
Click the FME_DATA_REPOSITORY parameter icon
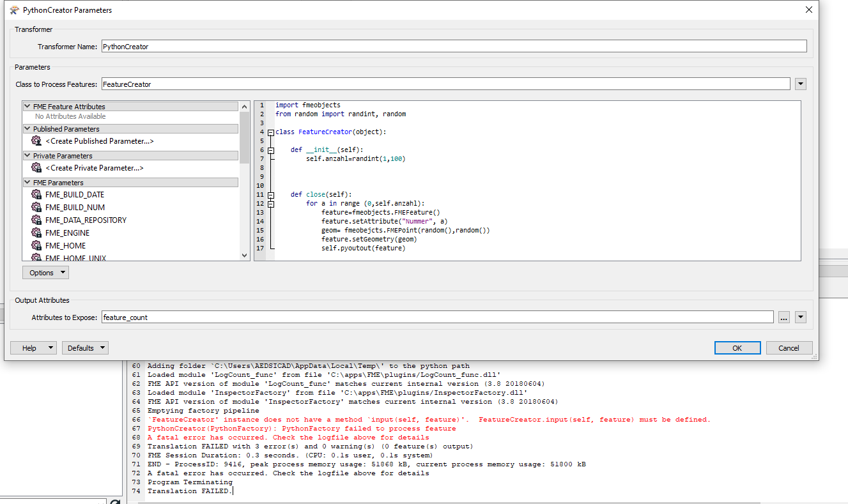coord(36,220)
